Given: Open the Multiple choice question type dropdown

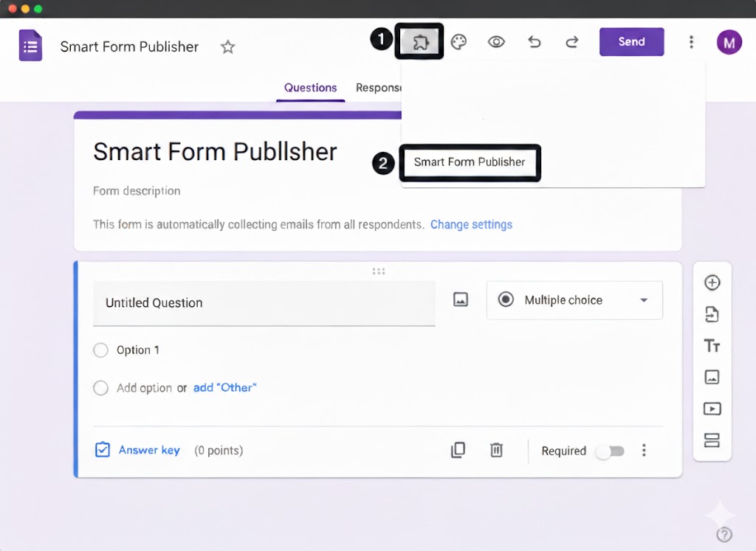Looking at the screenshot, I should [x=574, y=300].
